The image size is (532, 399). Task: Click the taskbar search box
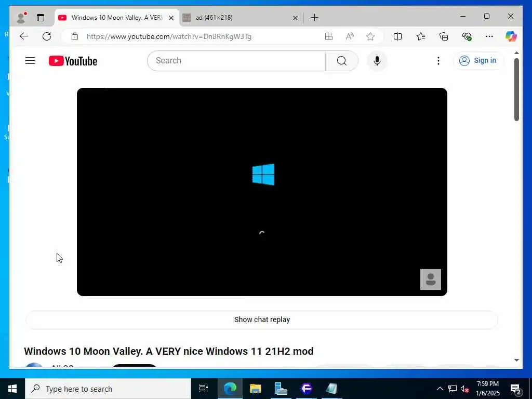click(108, 389)
